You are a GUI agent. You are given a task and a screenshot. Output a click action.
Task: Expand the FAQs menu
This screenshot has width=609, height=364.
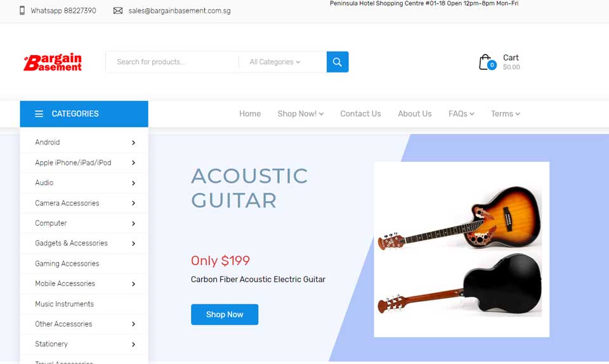point(461,114)
